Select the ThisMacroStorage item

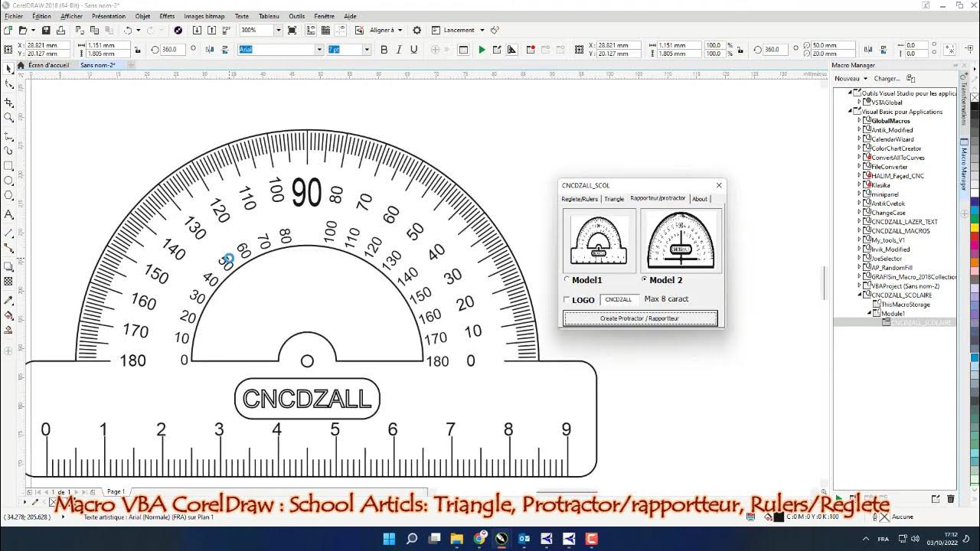coord(906,305)
